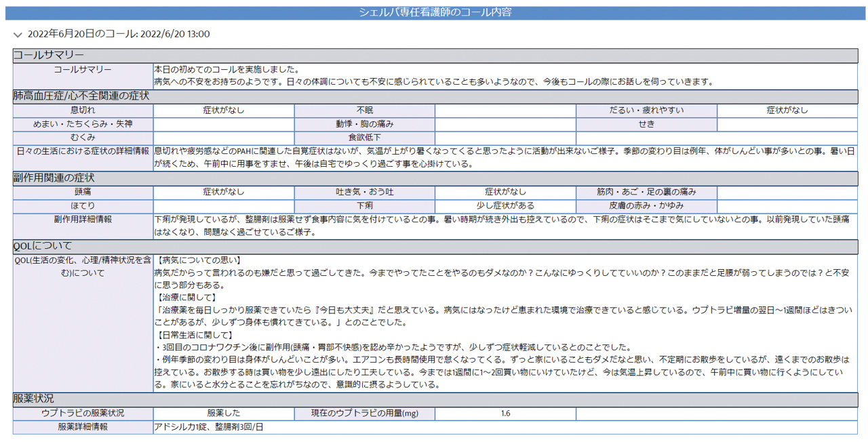Image resolution: width=868 pixels, height=442 pixels.
Task: Select the むくみ label cell
Action: point(83,138)
